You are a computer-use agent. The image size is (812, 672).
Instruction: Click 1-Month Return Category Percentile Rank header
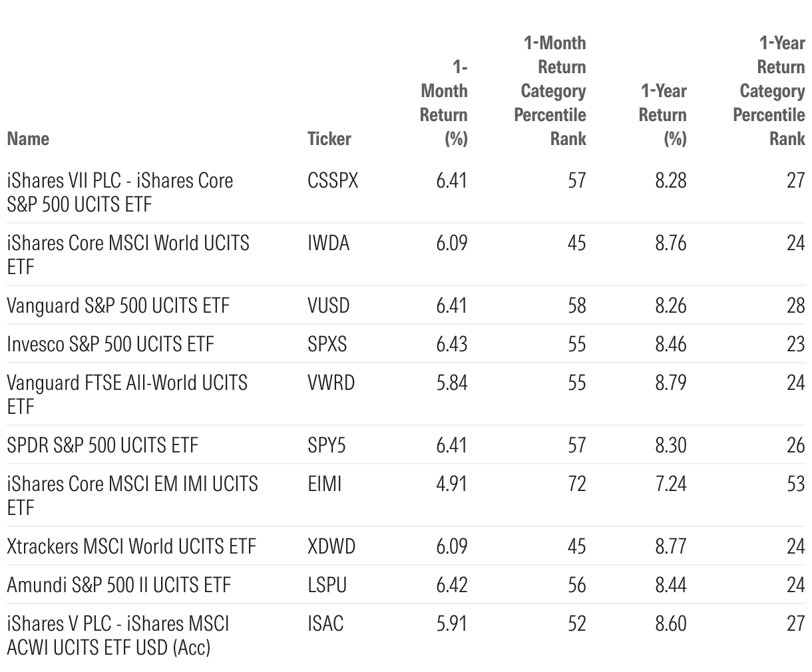click(550, 90)
